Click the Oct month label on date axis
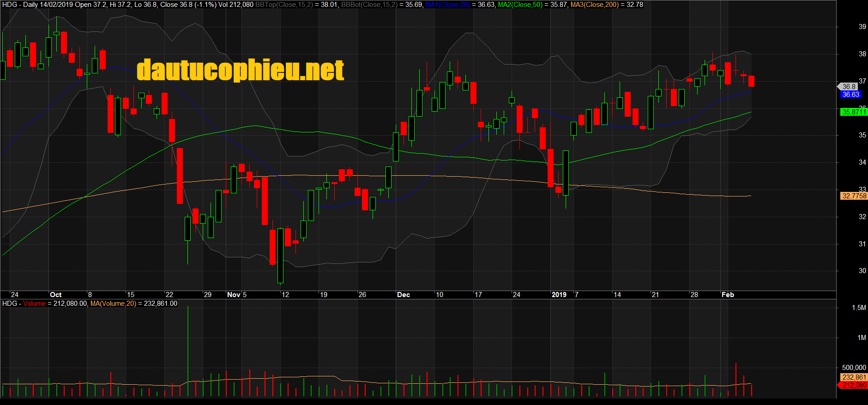868x405 pixels. [55, 295]
